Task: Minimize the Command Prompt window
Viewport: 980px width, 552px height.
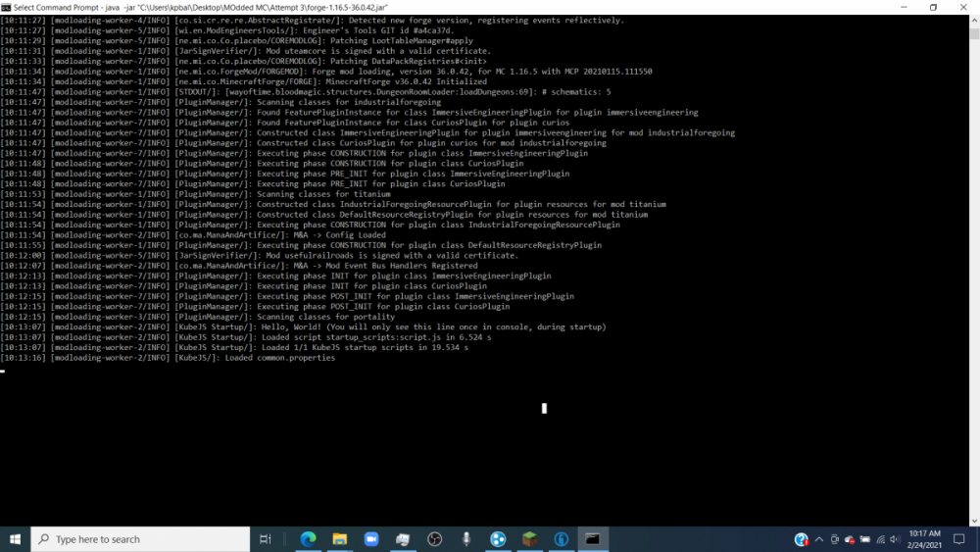Action: coord(904,7)
